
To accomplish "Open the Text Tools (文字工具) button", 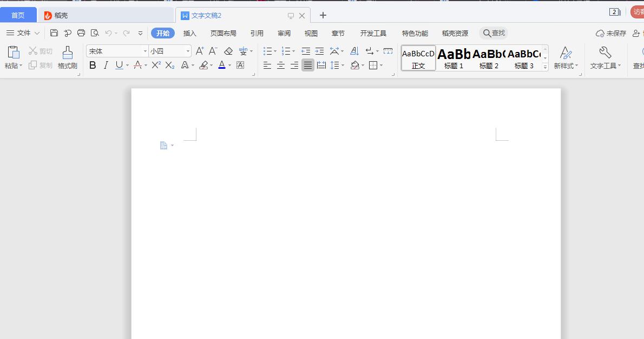I will pos(606,57).
